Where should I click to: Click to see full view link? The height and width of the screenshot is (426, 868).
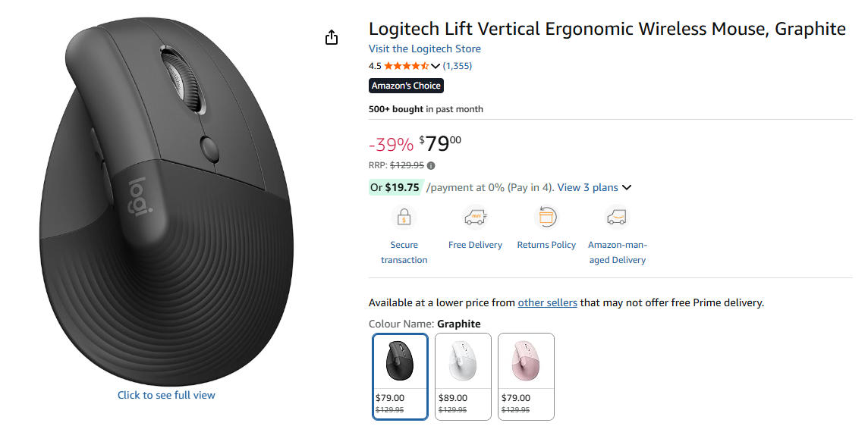pyautogui.click(x=166, y=395)
